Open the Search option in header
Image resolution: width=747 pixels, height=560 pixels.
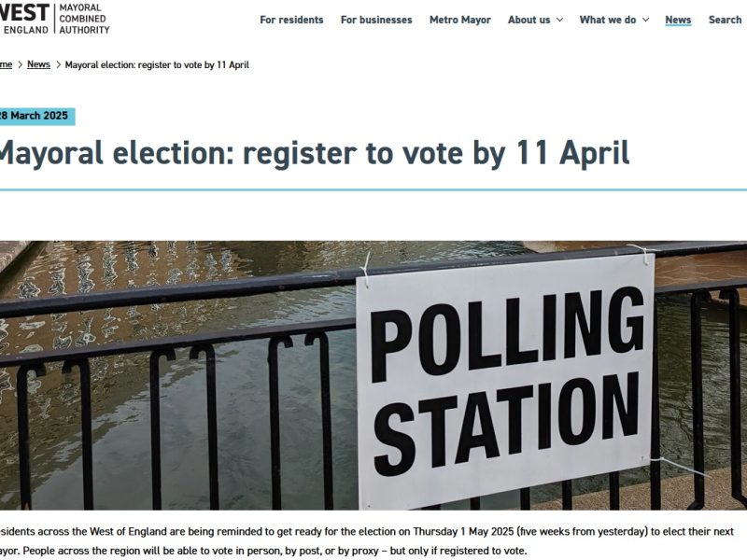coord(725,20)
